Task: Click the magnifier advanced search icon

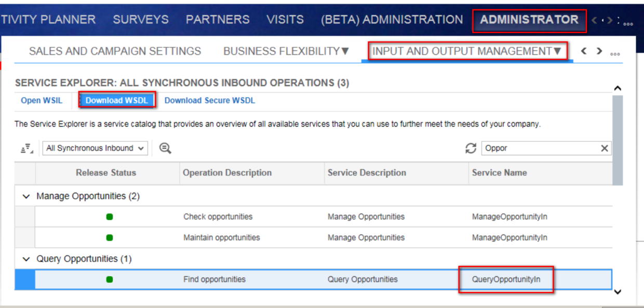Action: pos(165,149)
